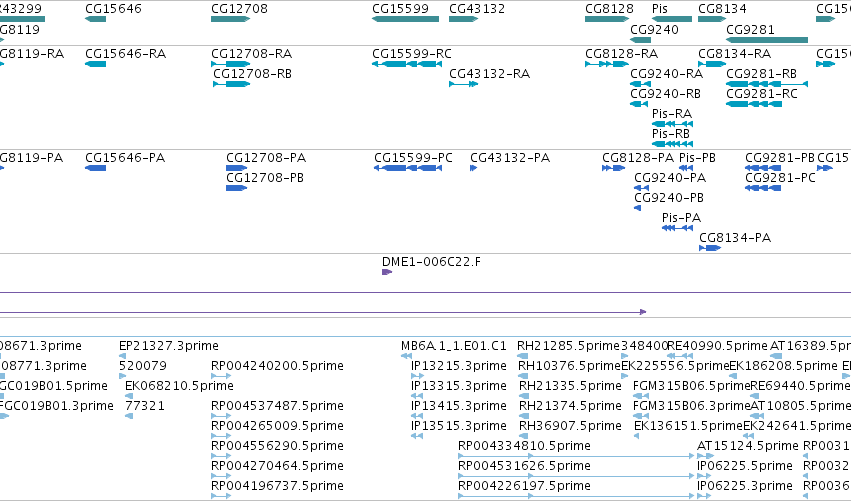Click the CG15646-RA transcript

(96, 64)
